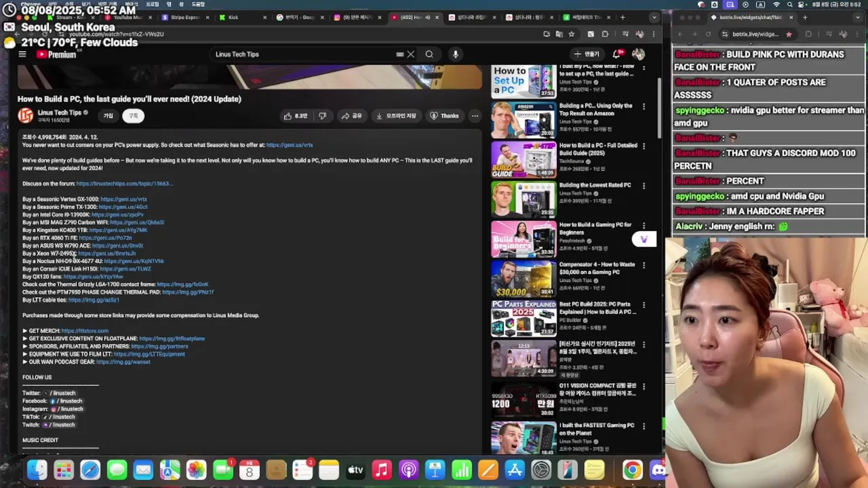Open Photos from the Dock

click(196, 470)
